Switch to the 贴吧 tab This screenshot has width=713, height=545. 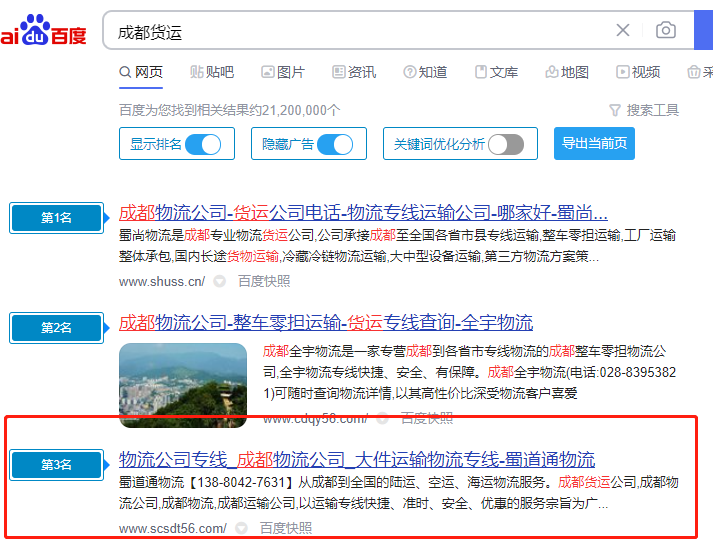(x=211, y=72)
